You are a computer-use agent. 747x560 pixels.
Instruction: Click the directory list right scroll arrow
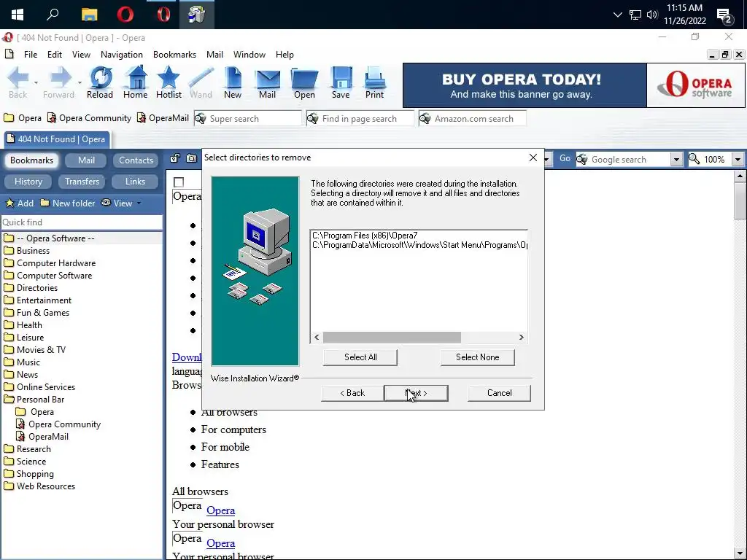click(521, 337)
